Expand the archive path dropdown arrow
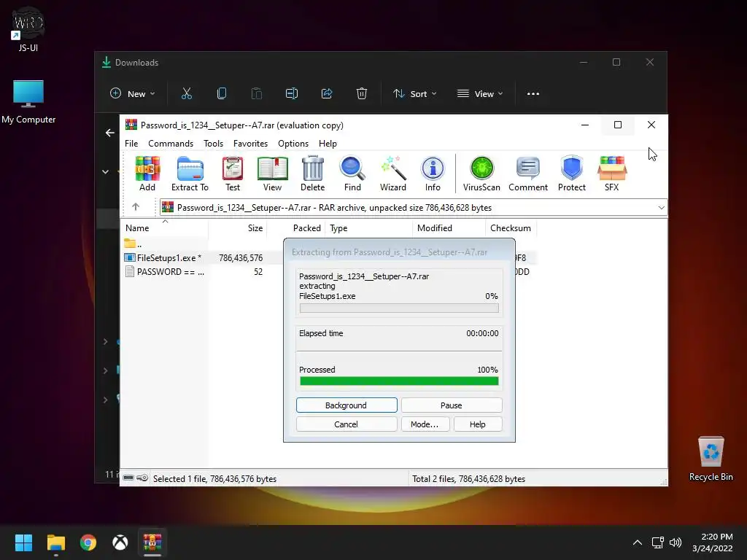Screen dimensions: 747x560 pos(661,208)
